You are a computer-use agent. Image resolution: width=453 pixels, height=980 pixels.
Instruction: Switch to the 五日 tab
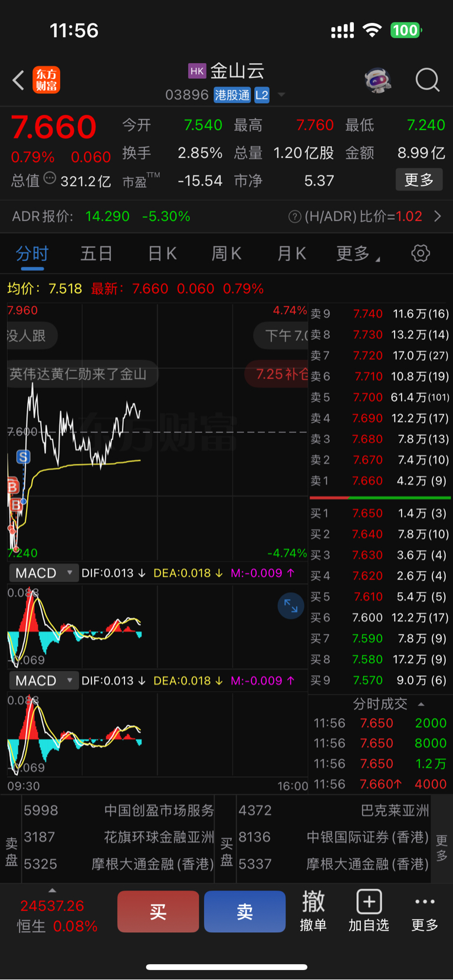coord(97,254)
